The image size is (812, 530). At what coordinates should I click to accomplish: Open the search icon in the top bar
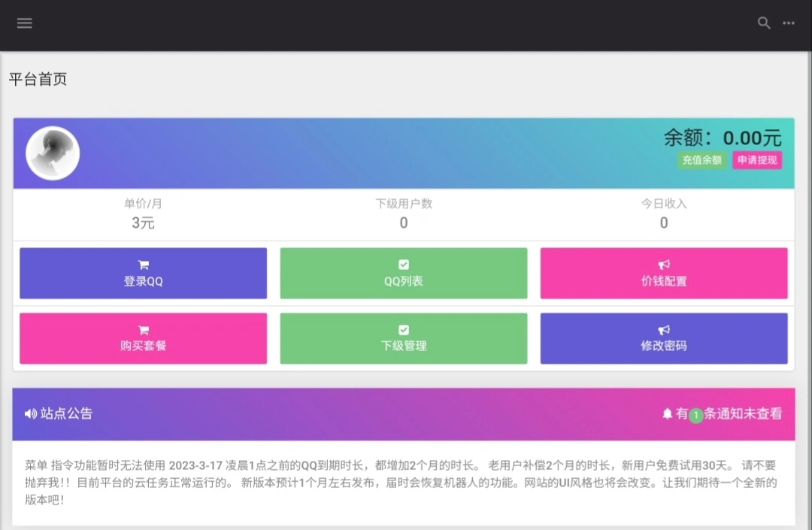point(764,23)
